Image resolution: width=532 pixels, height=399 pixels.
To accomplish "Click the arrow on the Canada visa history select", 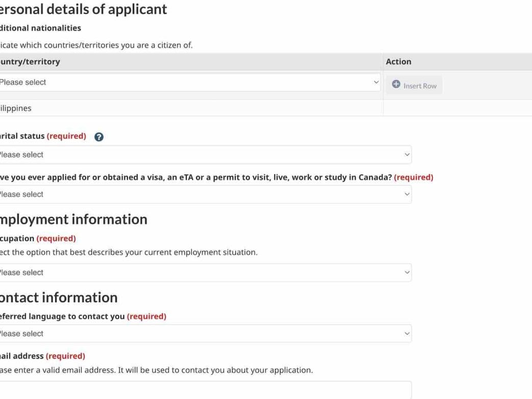I will (x=407, y=194).
